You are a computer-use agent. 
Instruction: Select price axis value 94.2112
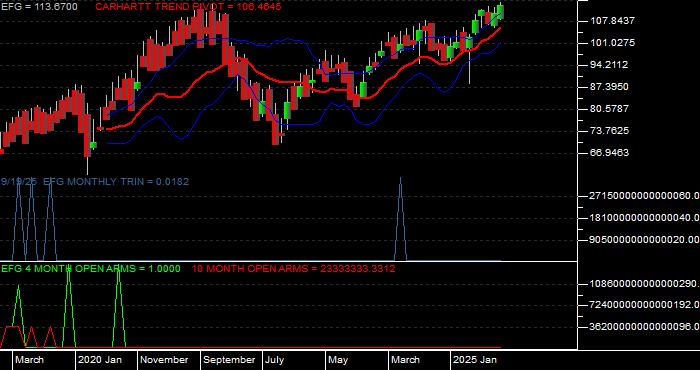click(x=609, y=65)
